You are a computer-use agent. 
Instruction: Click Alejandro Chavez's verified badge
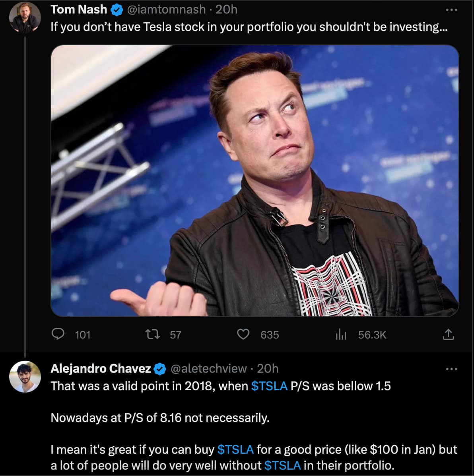point(160,369)
